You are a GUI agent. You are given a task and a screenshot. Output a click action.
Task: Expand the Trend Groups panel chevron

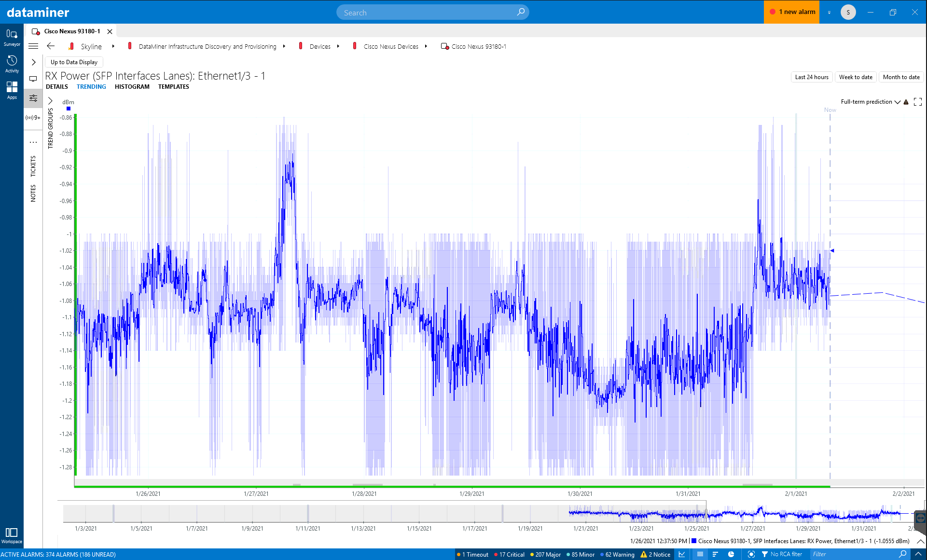[x=50, y=101]
